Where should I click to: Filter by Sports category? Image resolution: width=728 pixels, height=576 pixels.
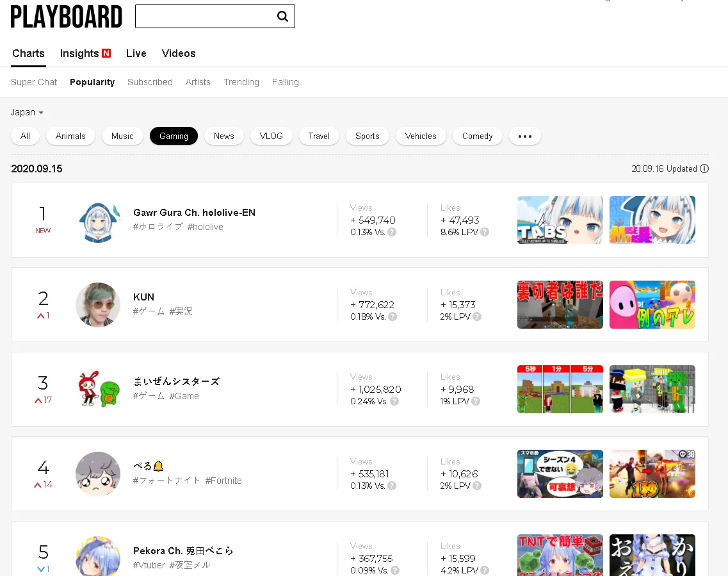click(x=368, y=136)
